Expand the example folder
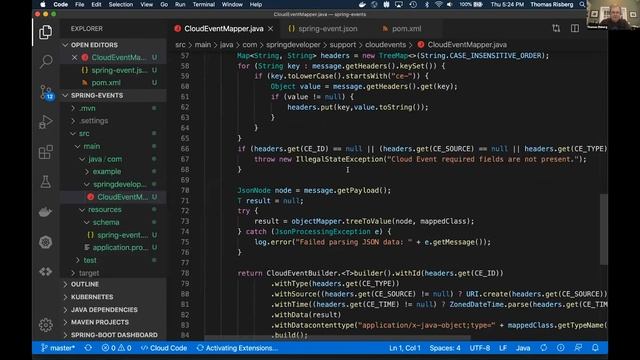The image size is (640, 360). click(x=113, y=171)
